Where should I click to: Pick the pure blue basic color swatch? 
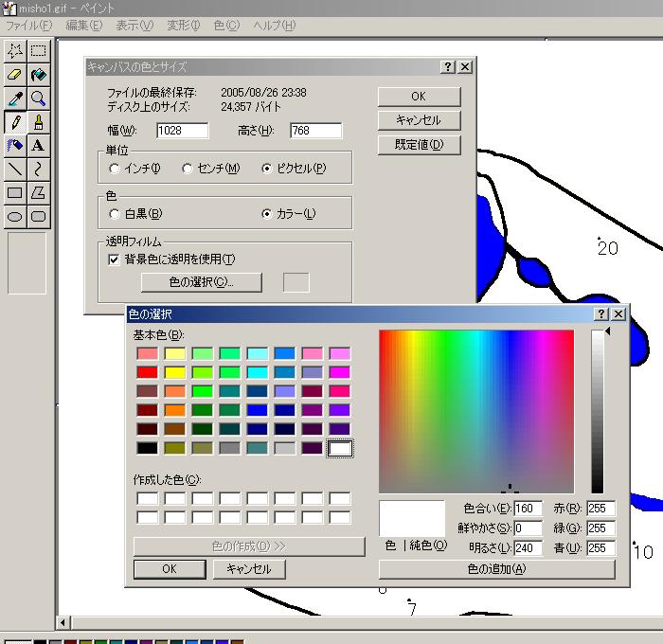point(257,410)
